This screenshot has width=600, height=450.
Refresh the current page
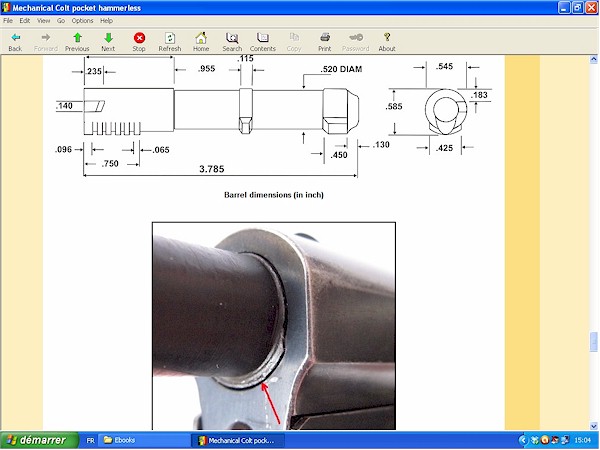tap(170, 41)
